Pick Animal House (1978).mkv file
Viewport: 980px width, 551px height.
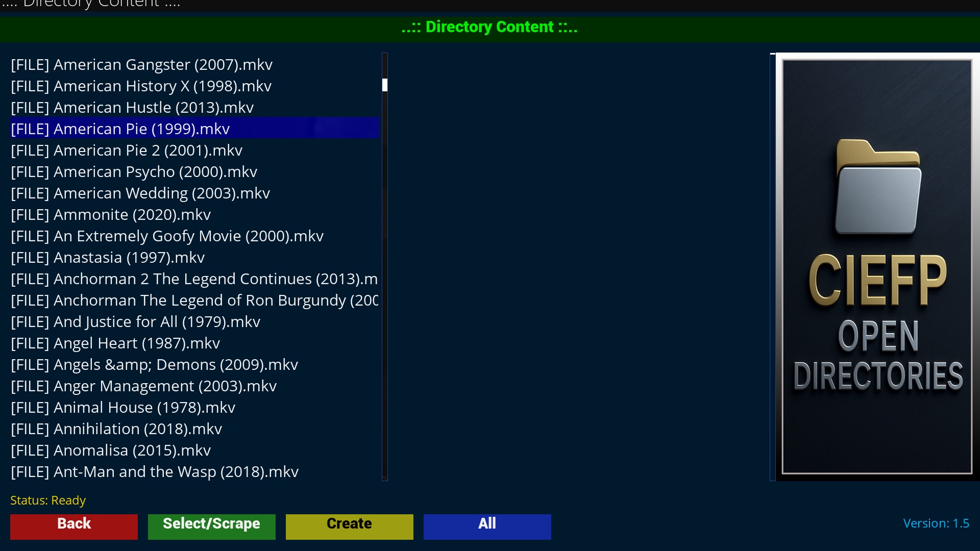(194, 408)
